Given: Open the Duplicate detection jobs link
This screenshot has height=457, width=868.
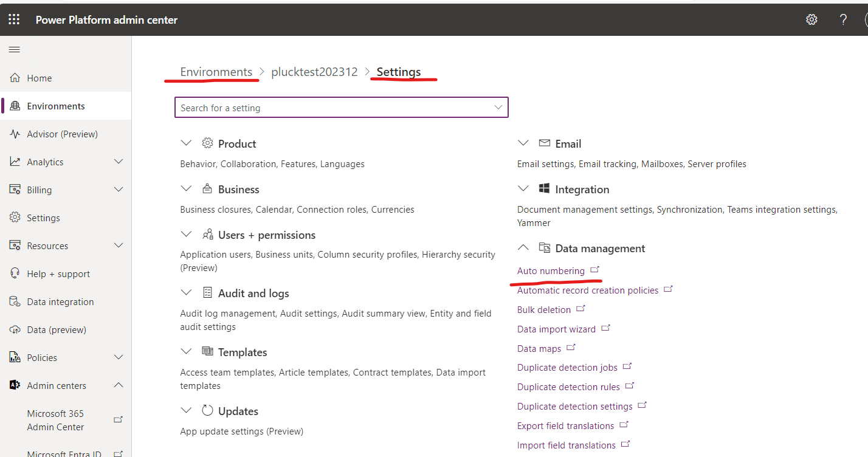Looking at the screenshot, I should pyautogui.click(x=567, y=367).
